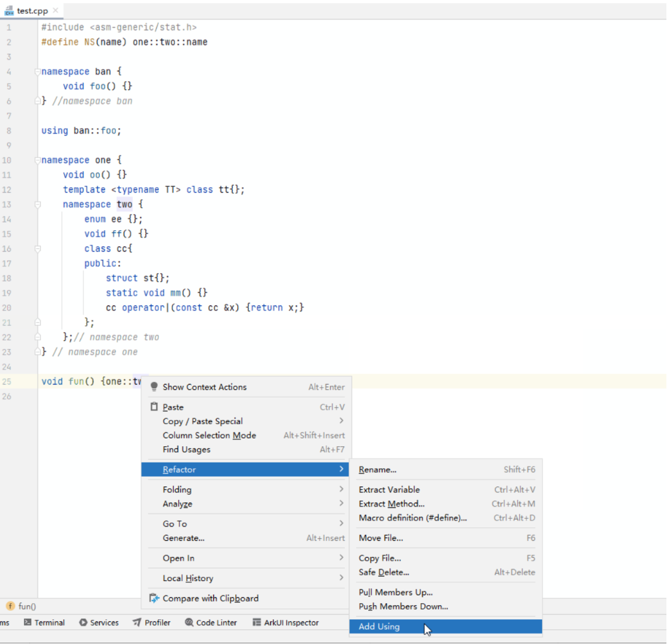Open the Services tool window
The height and width of the screenshot is (644, 669).
coord(99,623)
